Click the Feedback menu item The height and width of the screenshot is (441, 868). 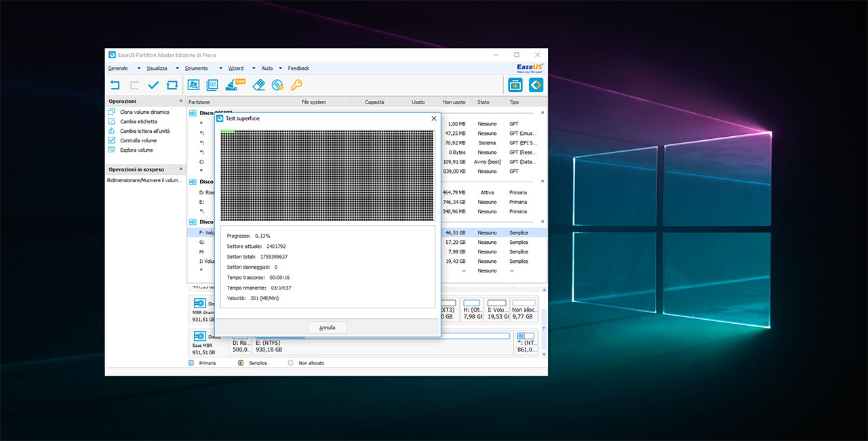(x=298, y=68)
